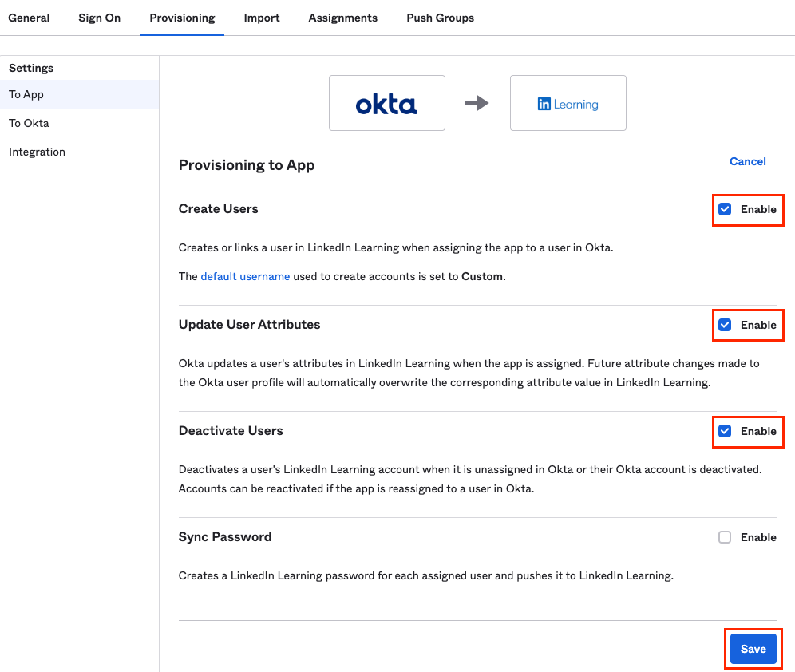The image size is (795, 672).
Task: Select To App in the sidebar
Action: [25, 94]
